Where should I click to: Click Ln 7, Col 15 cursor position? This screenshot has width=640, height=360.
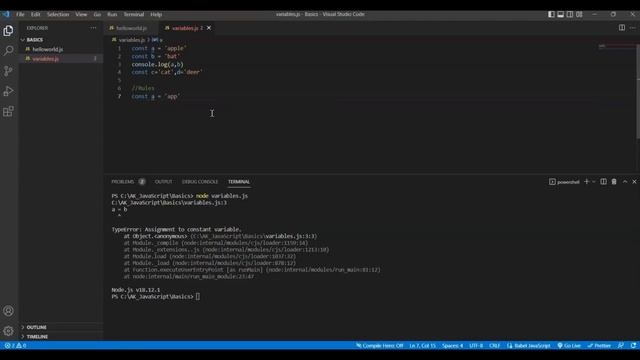422,345
